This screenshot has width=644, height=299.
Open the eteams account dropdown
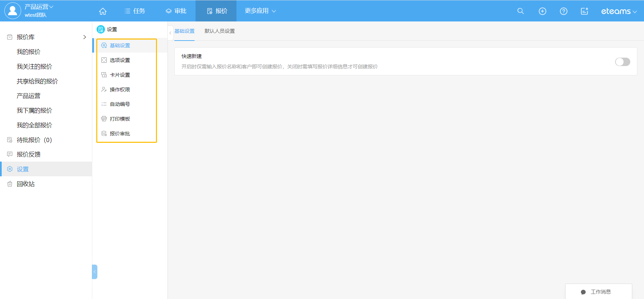coord(619,11)
